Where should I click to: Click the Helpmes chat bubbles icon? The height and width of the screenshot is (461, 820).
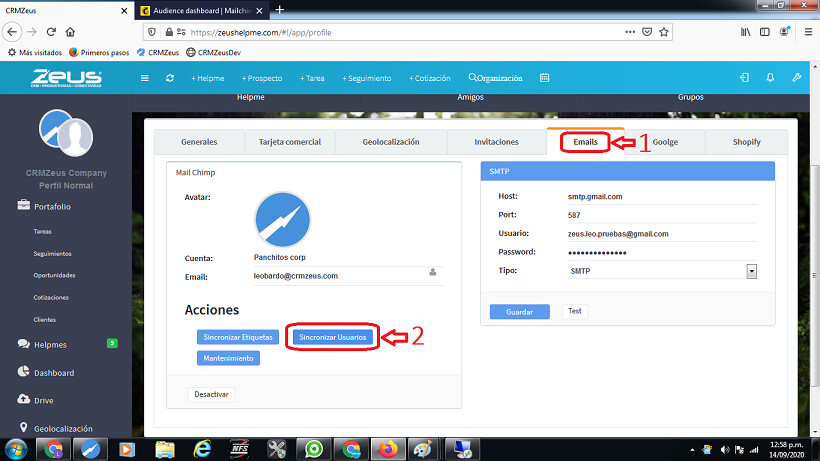pyautogui.click(x=24, y=343)
